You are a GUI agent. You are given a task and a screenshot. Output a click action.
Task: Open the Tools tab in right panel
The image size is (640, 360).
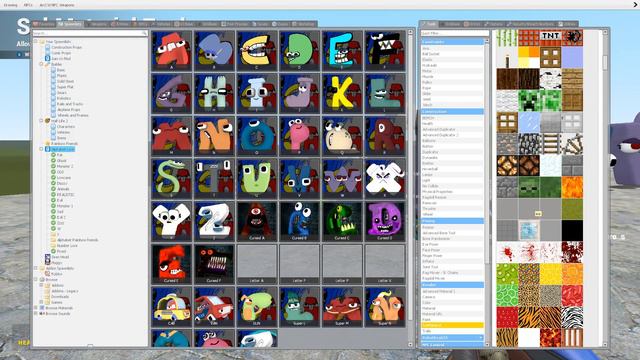tap(429, 24)
